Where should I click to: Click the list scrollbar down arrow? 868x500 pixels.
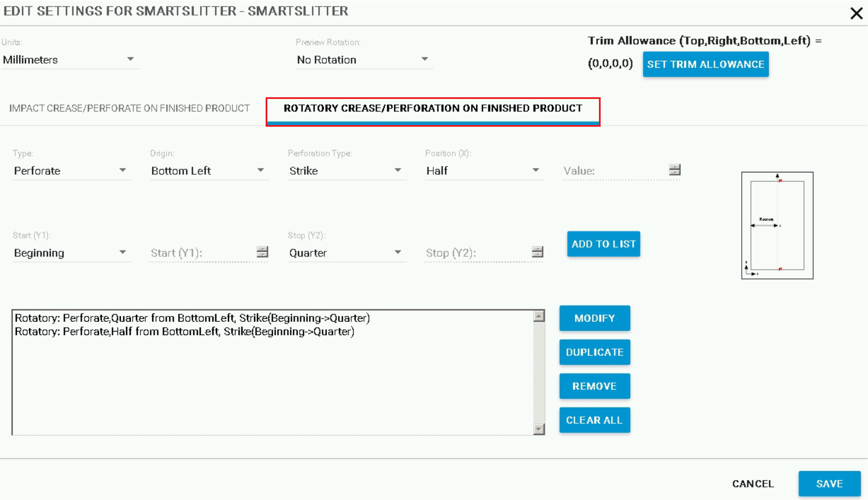point(539,429)
